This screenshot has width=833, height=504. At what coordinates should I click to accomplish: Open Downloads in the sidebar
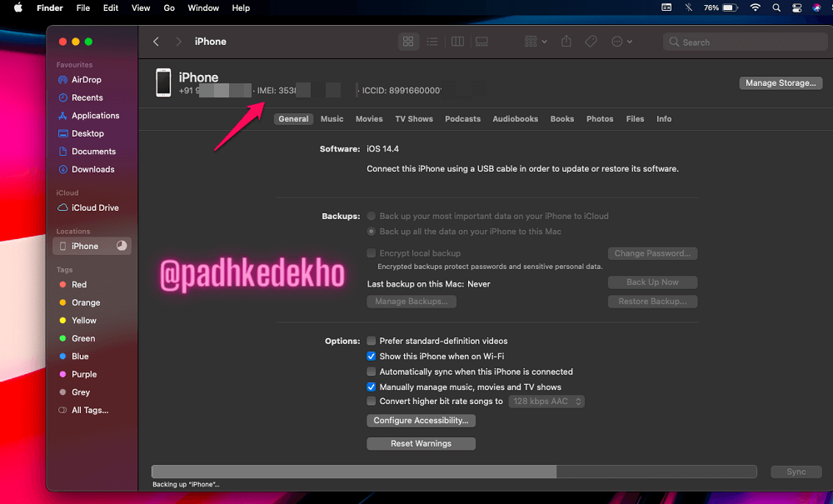(x=92, y=169)
